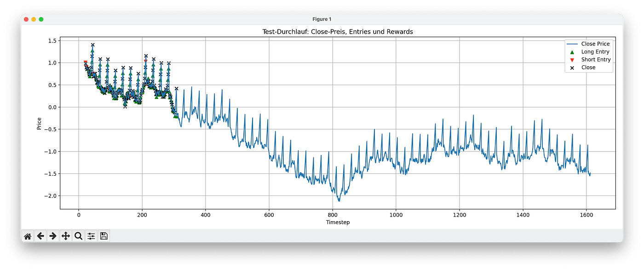The width and height of the screenshot is (644, 270).
Task: Enable the zoom to rectangle magnifier tool
Action: (78, 236)
